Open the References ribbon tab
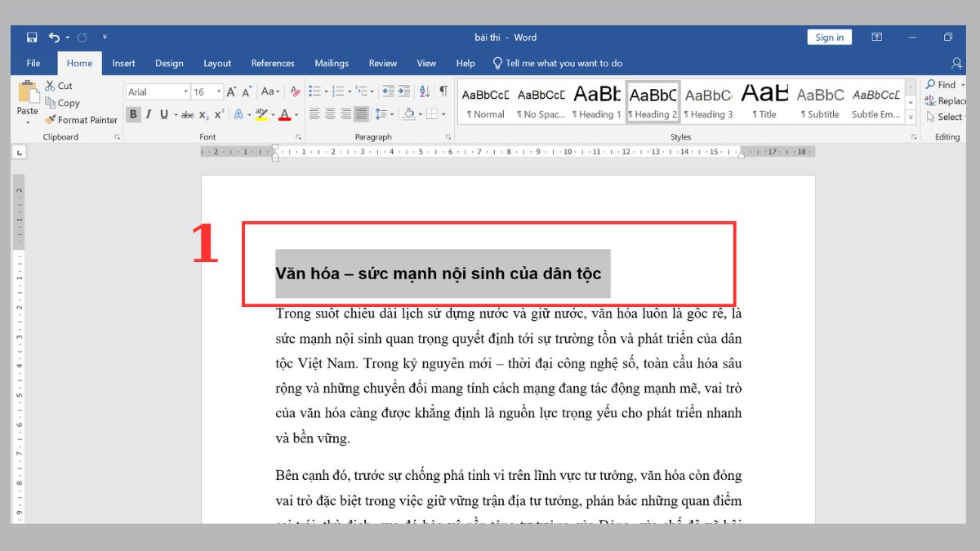 click(x=273, y=64)
